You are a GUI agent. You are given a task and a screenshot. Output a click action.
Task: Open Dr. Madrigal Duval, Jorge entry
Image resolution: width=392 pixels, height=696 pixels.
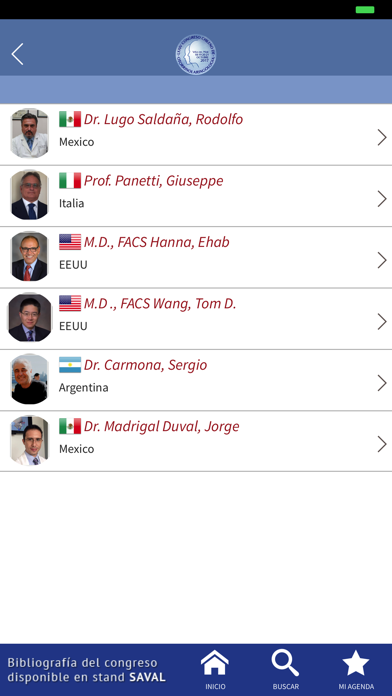click(196, 442)
